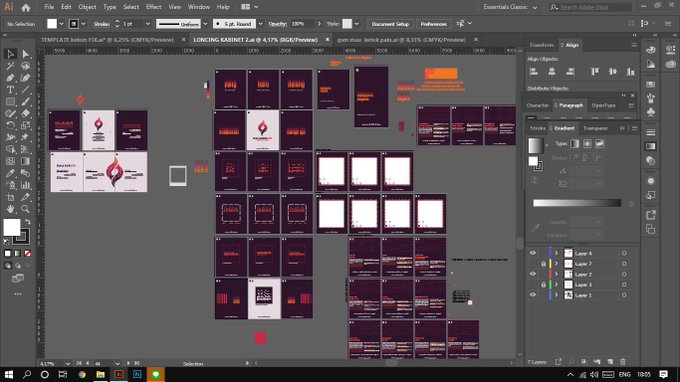Click horizontal align left icon
The height and width of the screenshot is (382, 680).
(x=534, y=72)
